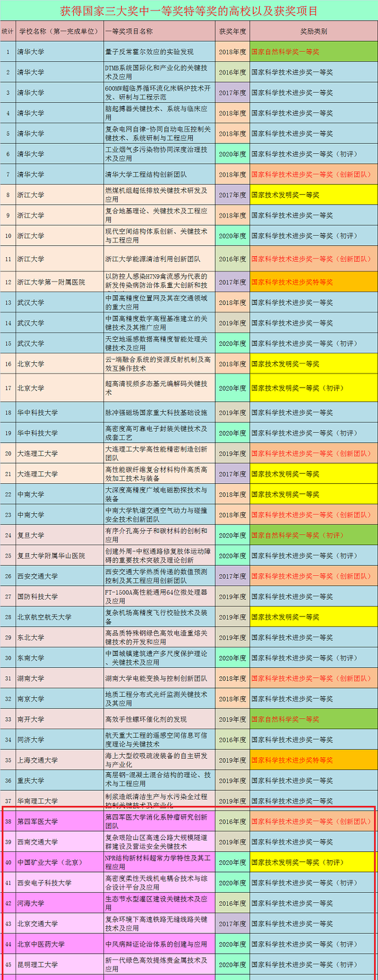Click the 大深度高精度广域电磁勘探 project cell
378x980 pixels.
click(159, 494)
